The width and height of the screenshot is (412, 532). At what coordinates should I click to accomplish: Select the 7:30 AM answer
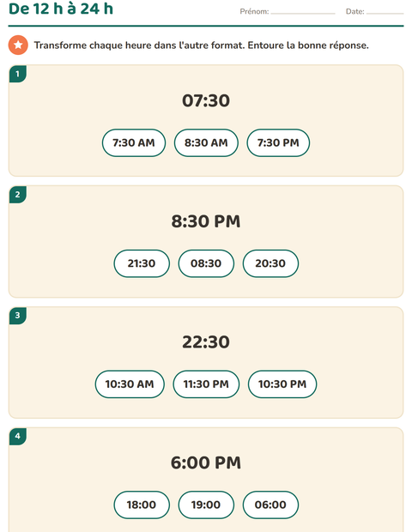click(x=134, y=142)
